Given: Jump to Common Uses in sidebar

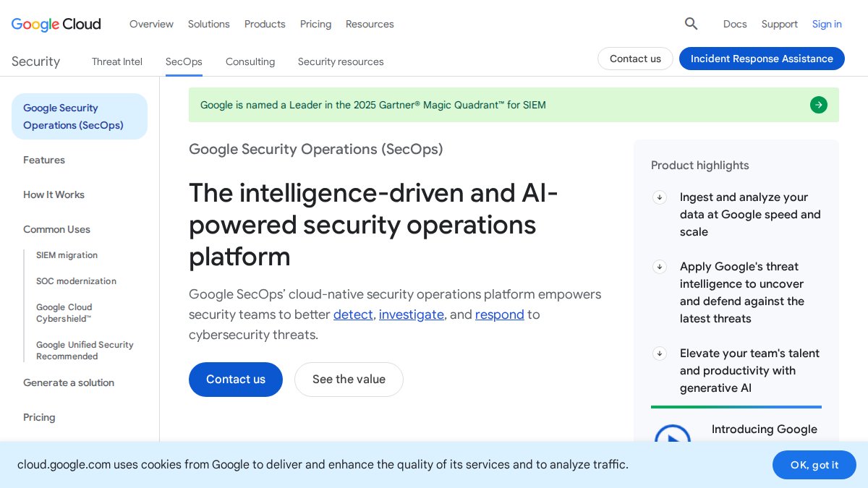Looking at the screenshot, I should tap(56, 229).
